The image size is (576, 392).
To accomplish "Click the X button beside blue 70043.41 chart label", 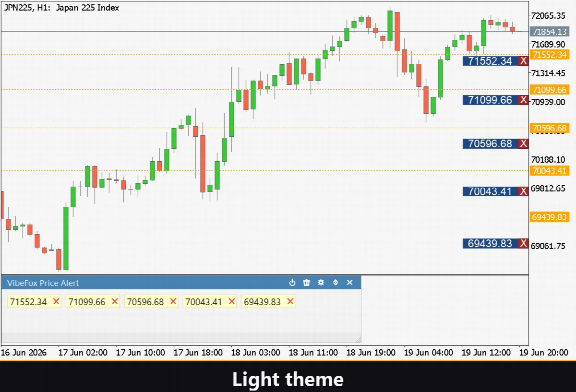I will point(524,191).
